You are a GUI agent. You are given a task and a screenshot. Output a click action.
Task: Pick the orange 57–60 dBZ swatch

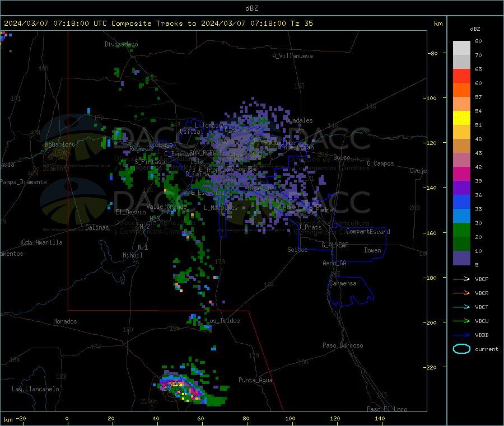[461, 90]
